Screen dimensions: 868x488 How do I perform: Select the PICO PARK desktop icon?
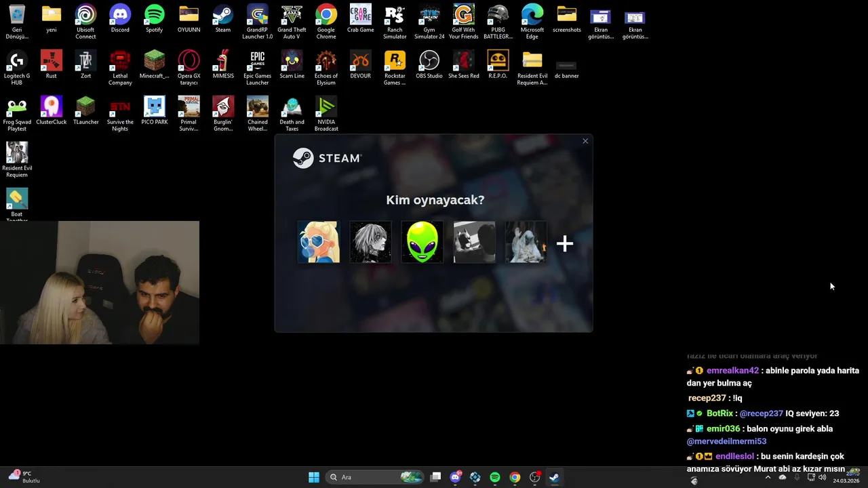[x=154, y=110]
